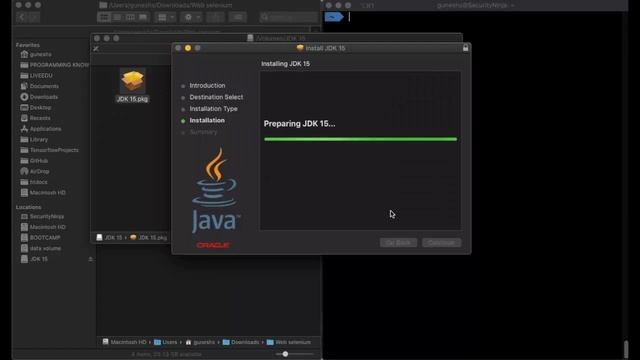Click the Installation Type installer step
Viewport: 640px width, 360px height.
(x=213, y=109)
